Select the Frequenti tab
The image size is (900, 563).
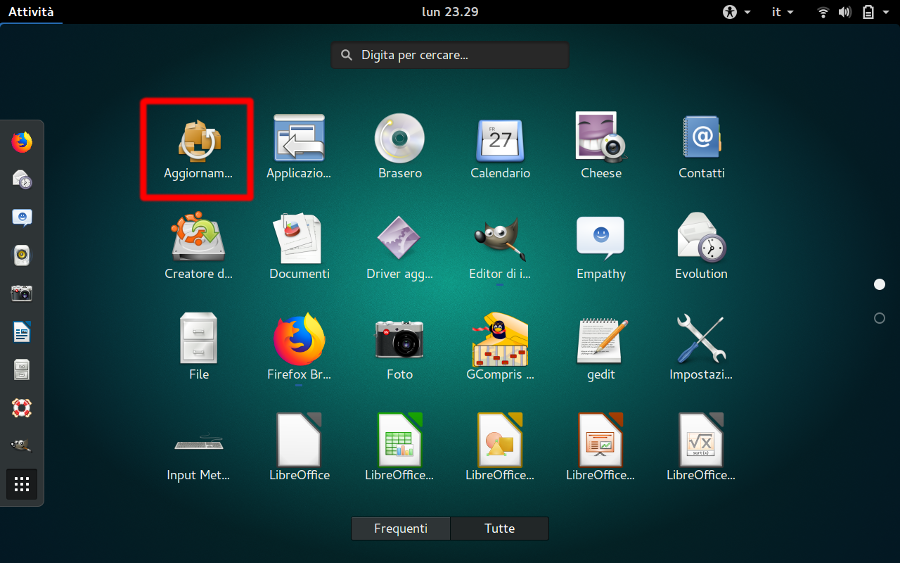coord(400,528)
